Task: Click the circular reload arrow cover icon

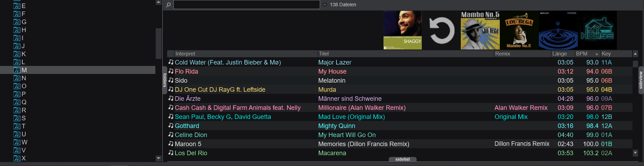Action: 441,30
